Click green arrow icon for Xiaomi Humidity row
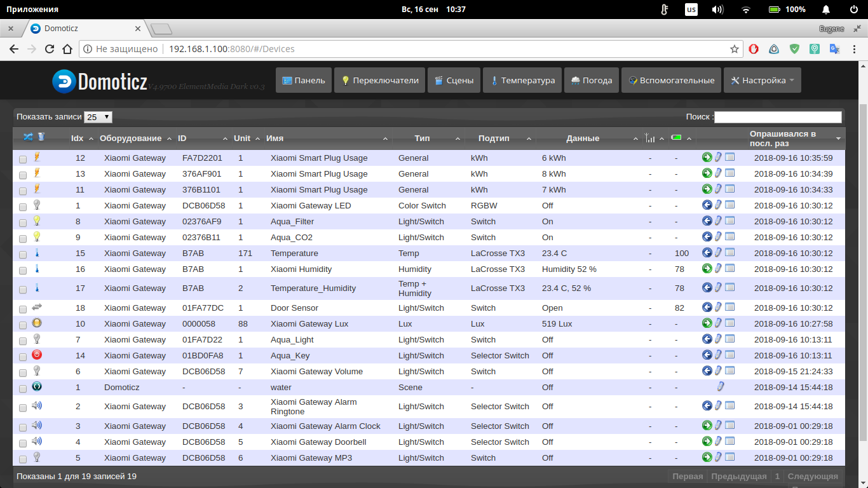This screenshot has height=488, width=868. [x=707, y=268]
